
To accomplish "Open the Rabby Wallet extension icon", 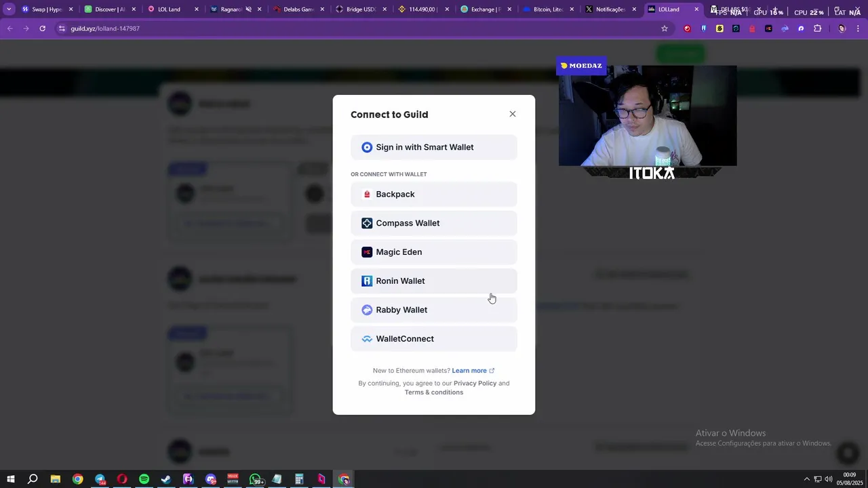I will pyautogui.click(x=785, y=28).
